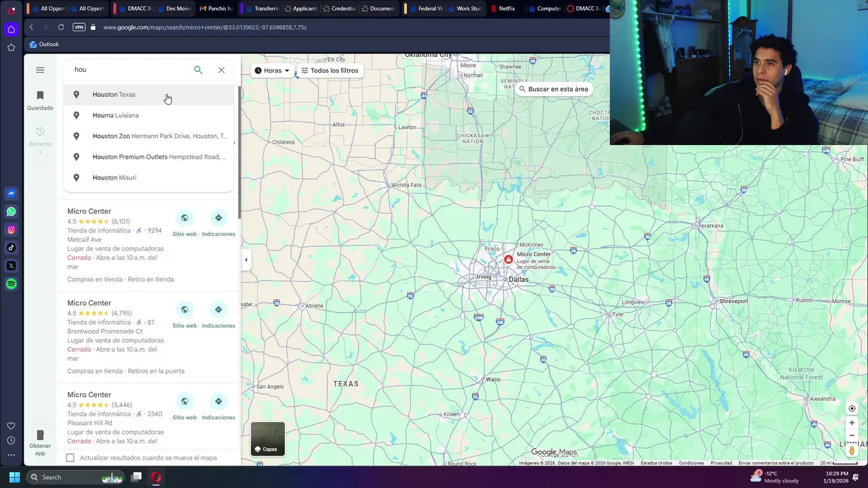
Task: Click Buscar en esta área button
Action: pos(553,89)
